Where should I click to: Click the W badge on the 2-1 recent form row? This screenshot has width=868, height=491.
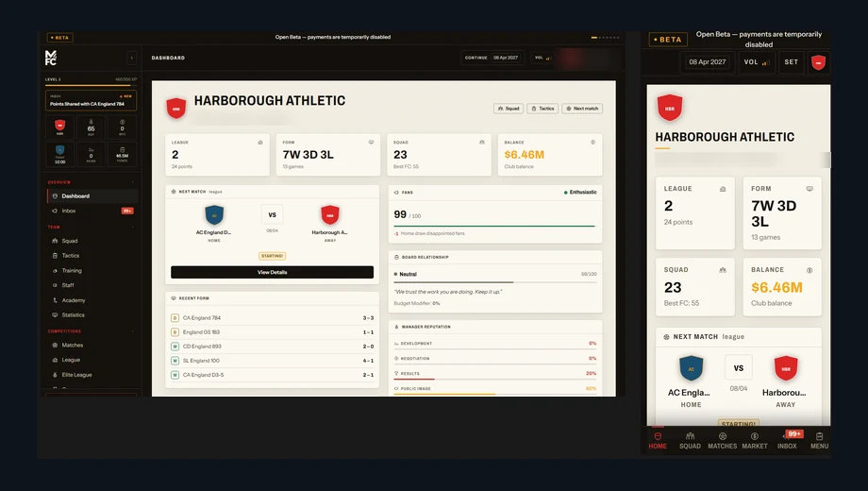(175, 375)
